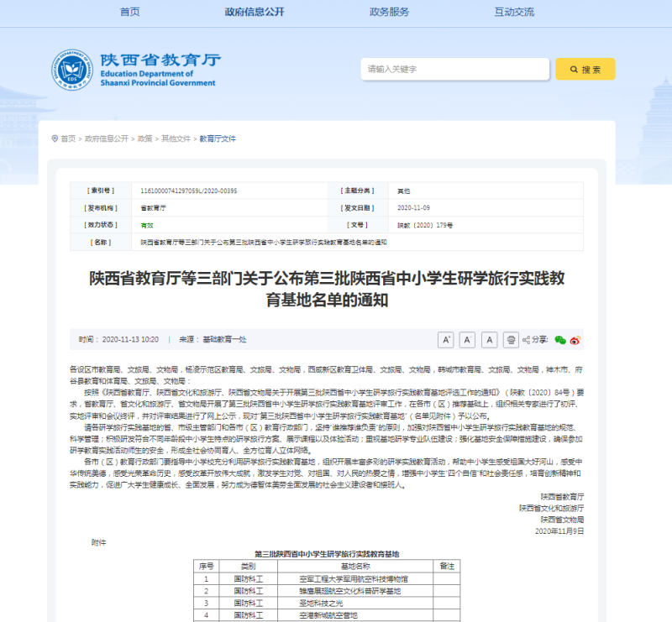Print the article using the printer icon

pyautogui.click(x=512, y=339)
